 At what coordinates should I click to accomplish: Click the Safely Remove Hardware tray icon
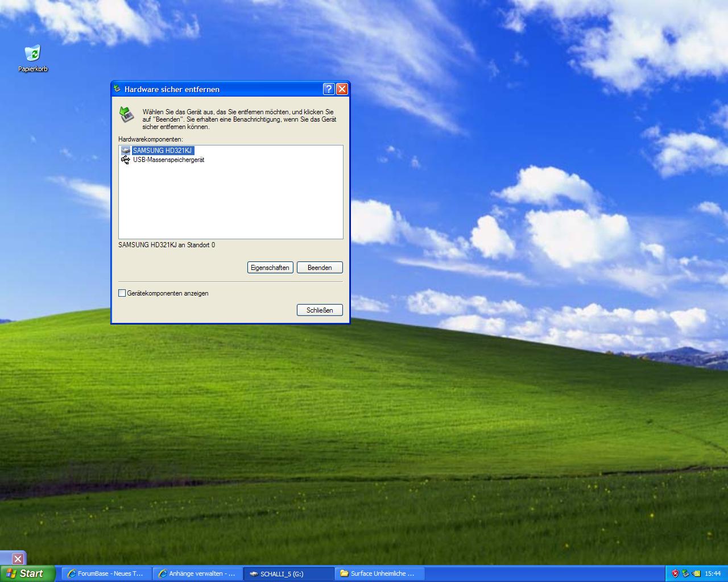(685, 573)
